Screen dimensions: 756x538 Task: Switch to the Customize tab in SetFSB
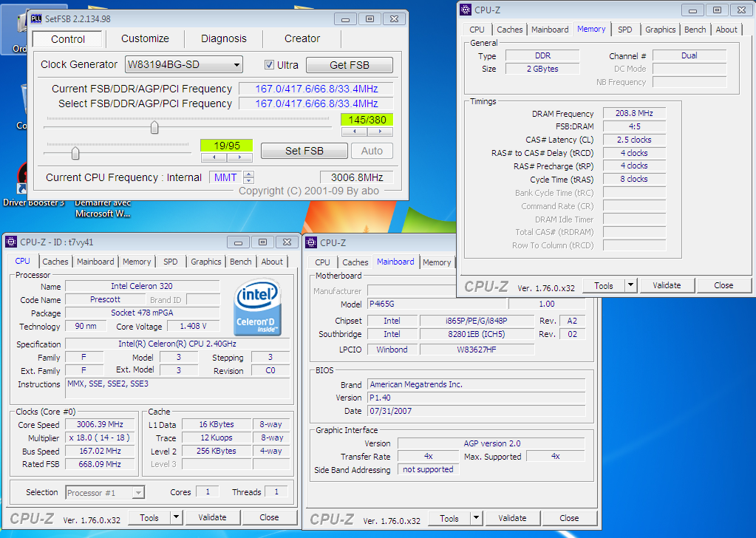pyautogui.click(x=145, y=38)
